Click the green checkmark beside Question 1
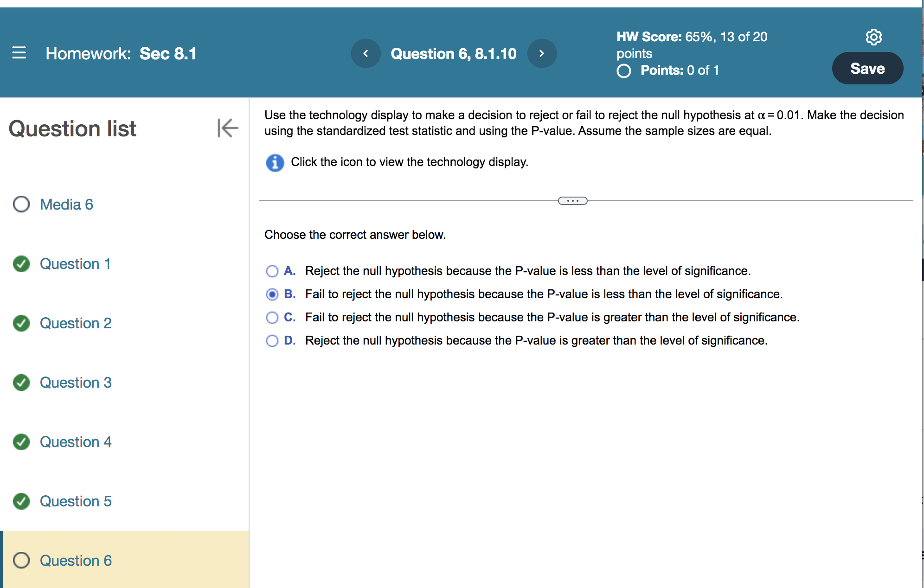The image size is (924, 588). [21, 264]
